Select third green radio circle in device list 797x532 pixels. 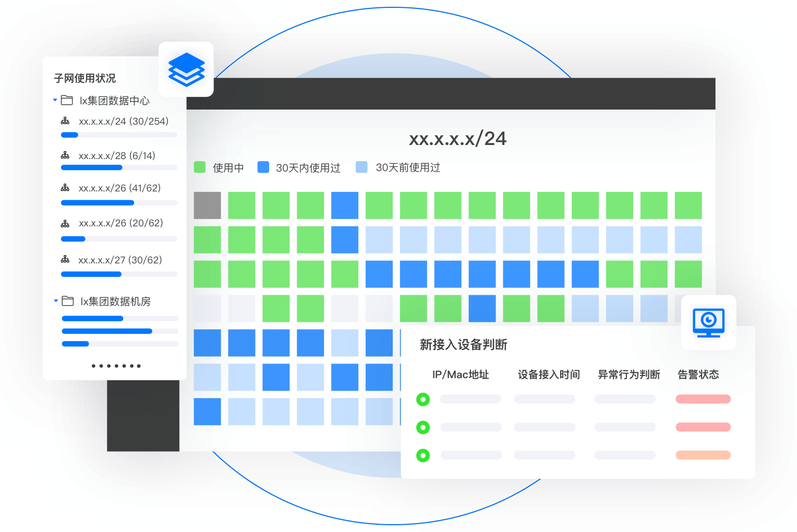[x=423, y=456]
